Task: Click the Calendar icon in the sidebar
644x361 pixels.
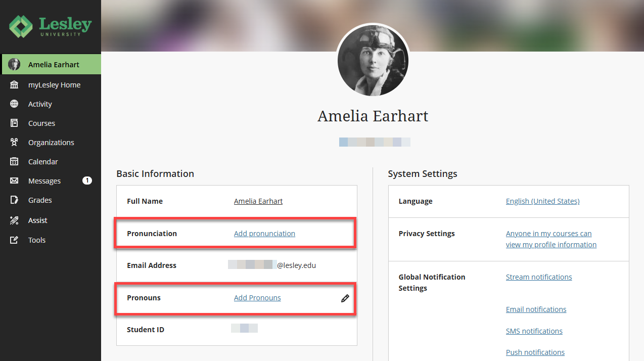Action: pyautogui.click(x=14, y=162)
